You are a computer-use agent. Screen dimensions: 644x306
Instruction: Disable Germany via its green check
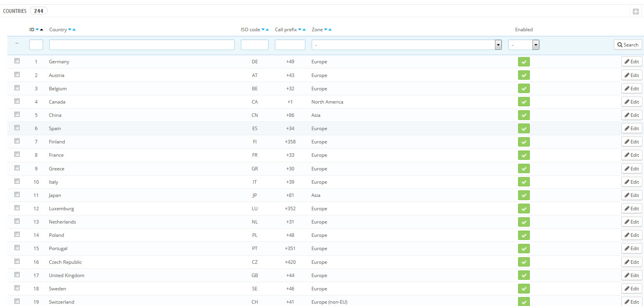524,62
